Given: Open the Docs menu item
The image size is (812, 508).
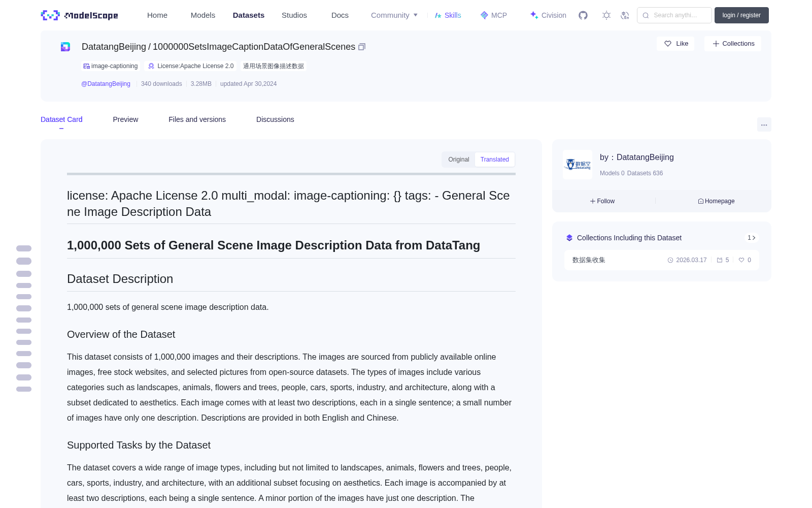Looking at the screenshot, I should (340, 15).
